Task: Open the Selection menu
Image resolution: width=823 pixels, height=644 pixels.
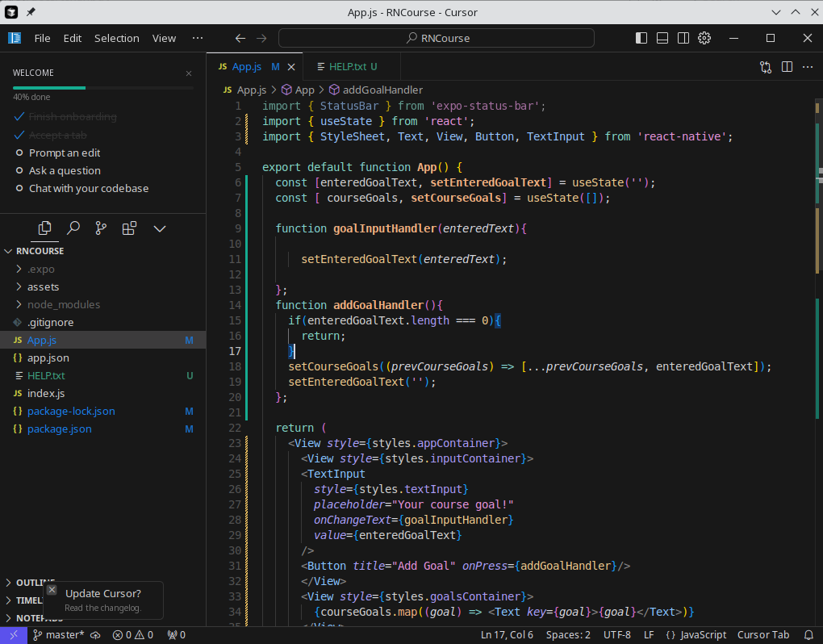Action: click(x=116, y=38)
